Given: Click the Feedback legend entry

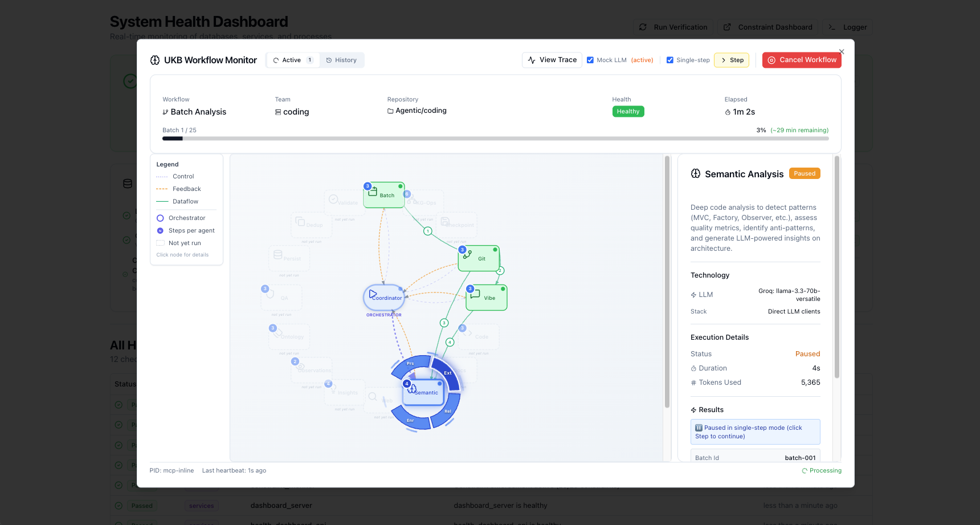Looking at the screenshot, I should click(178, 189).
